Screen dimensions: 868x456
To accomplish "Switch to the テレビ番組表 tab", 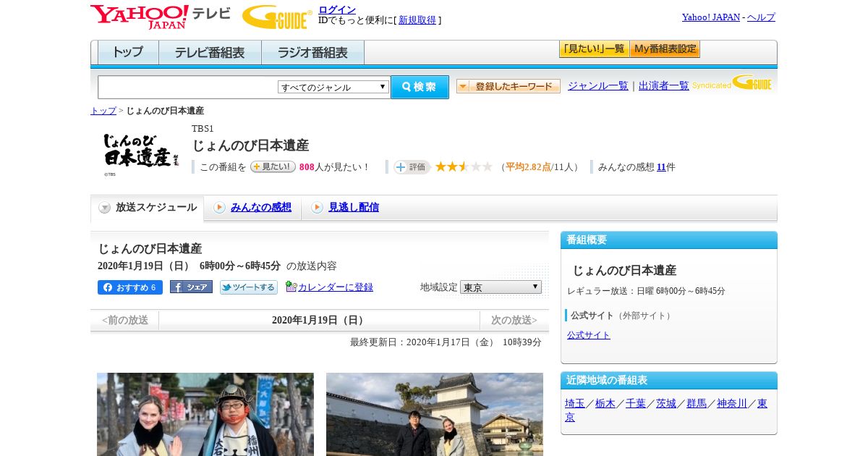I will pyautogui.click(x=210, y=53).
